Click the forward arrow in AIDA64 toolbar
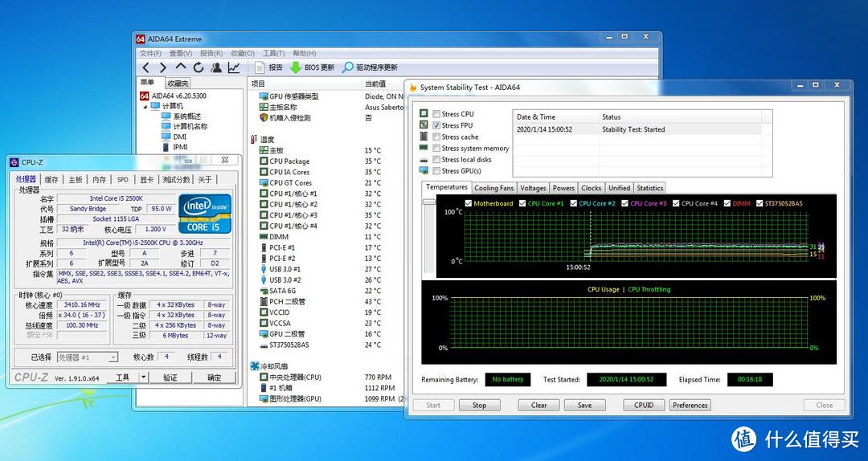 point(162,67)
